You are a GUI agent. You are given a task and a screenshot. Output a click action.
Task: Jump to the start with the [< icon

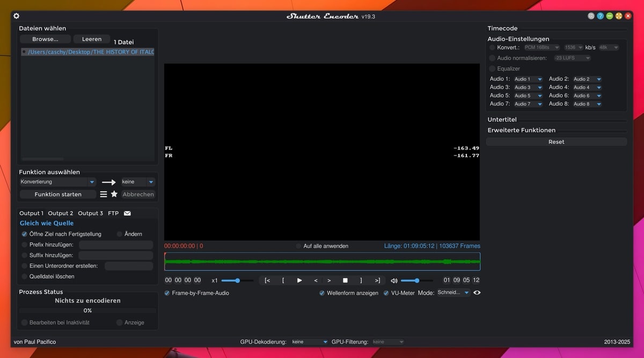267,280
